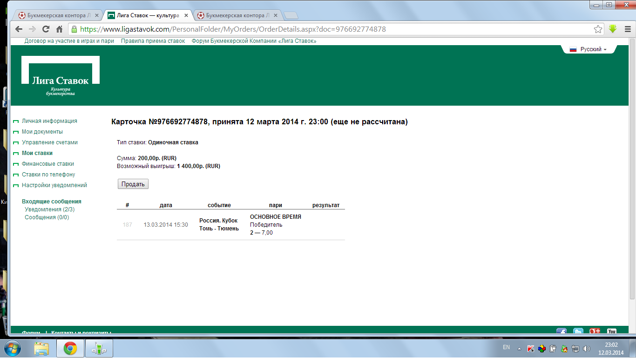Click the power plug tray icon
Screen dimensions: 636x364
click(553, 348)
